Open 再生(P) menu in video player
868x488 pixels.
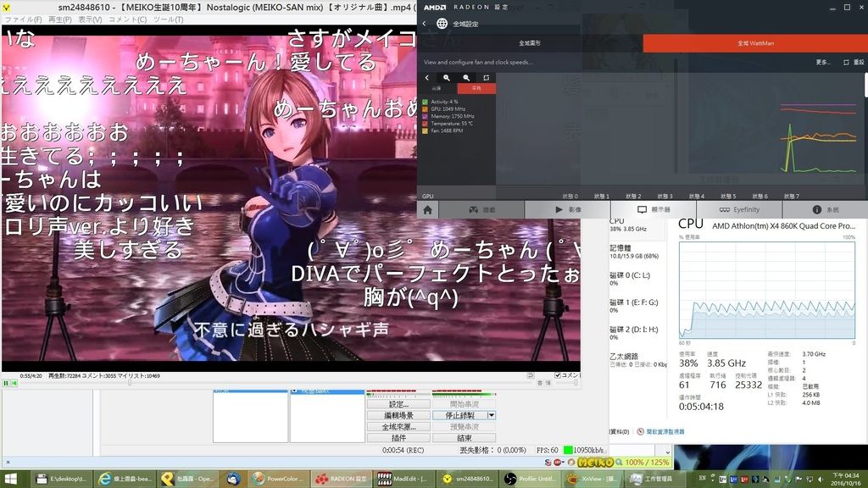tap(60, 19)
